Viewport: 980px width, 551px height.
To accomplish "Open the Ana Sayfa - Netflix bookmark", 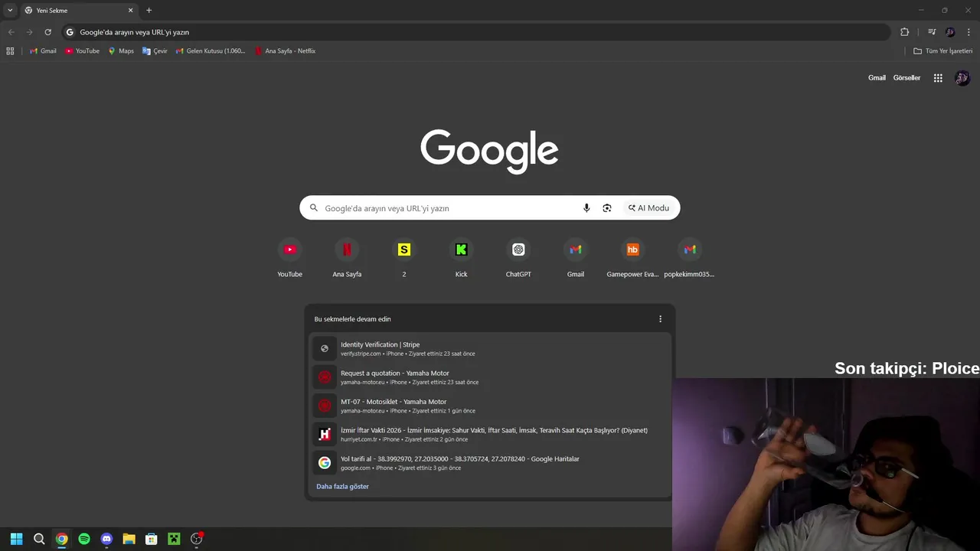I will click(x=285, y=51).
